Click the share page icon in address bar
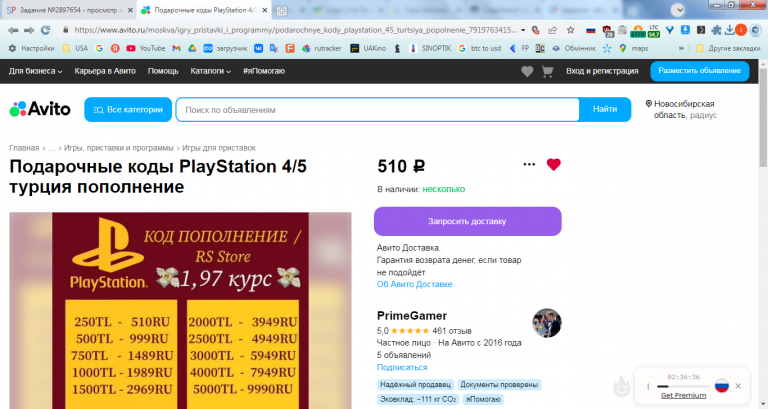768x409 pixels. pyautogui.click(x=552, y=30)
